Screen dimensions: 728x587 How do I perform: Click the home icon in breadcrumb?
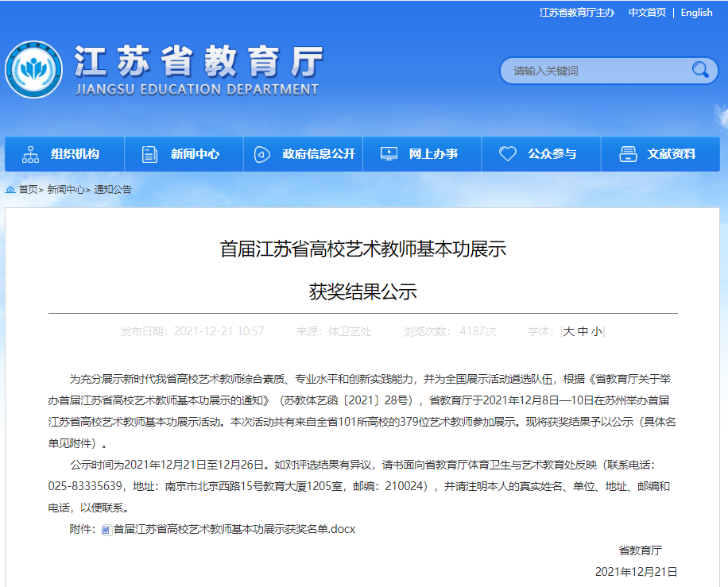[10, 190]
